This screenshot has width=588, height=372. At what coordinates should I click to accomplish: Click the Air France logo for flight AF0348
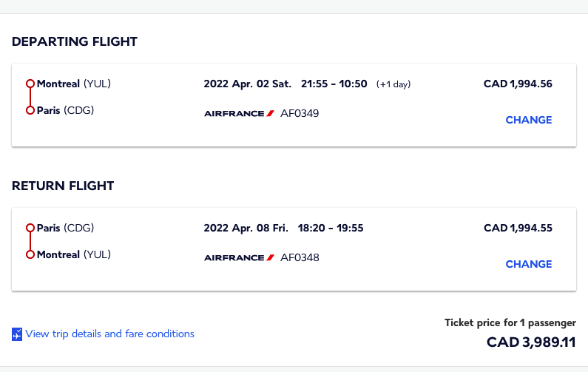click(239, 257)
